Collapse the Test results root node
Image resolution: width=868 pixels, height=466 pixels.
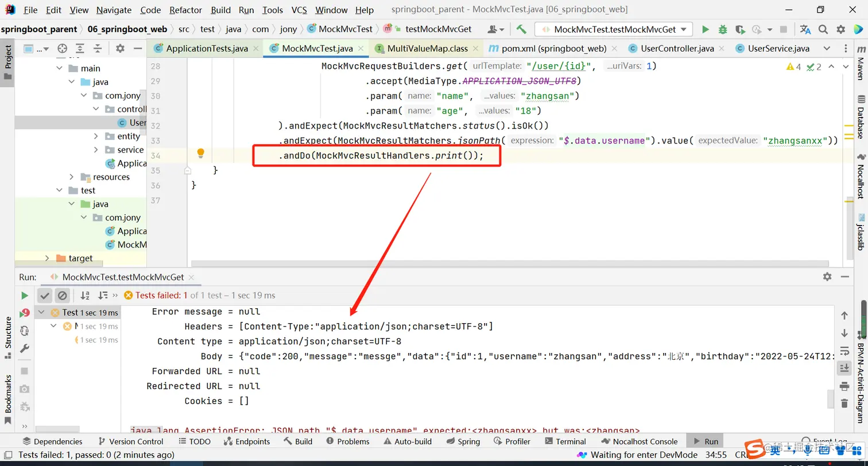[41, 312]
